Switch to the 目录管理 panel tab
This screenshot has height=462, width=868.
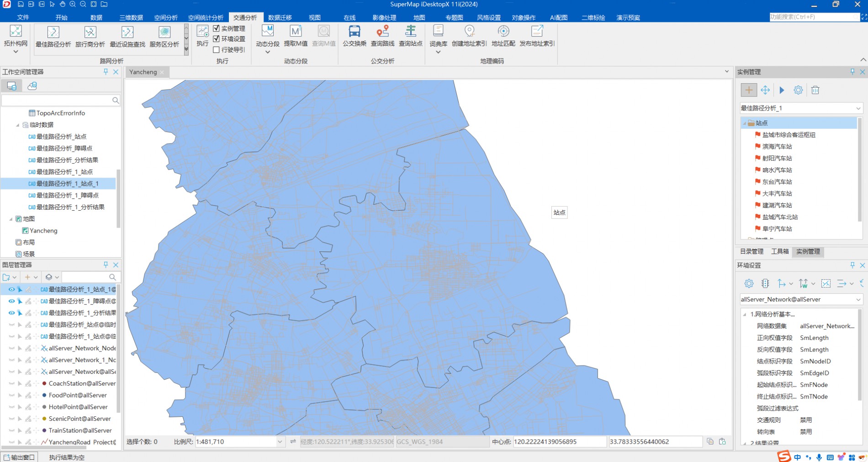pyautogui.click(x=752, y=251)
